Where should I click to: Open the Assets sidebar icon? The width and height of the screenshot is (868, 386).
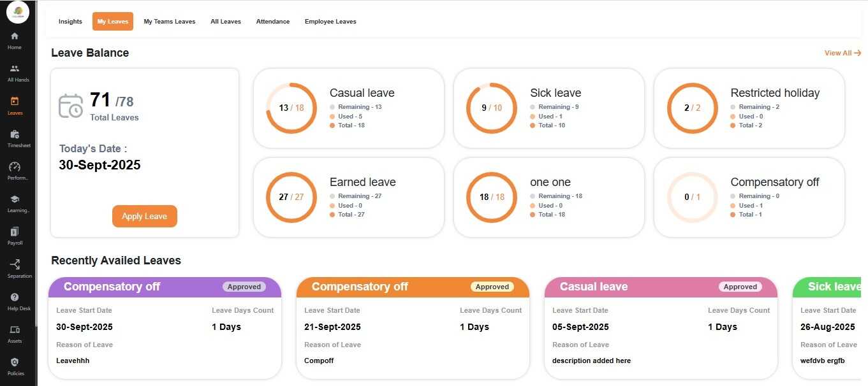(15, 330)
